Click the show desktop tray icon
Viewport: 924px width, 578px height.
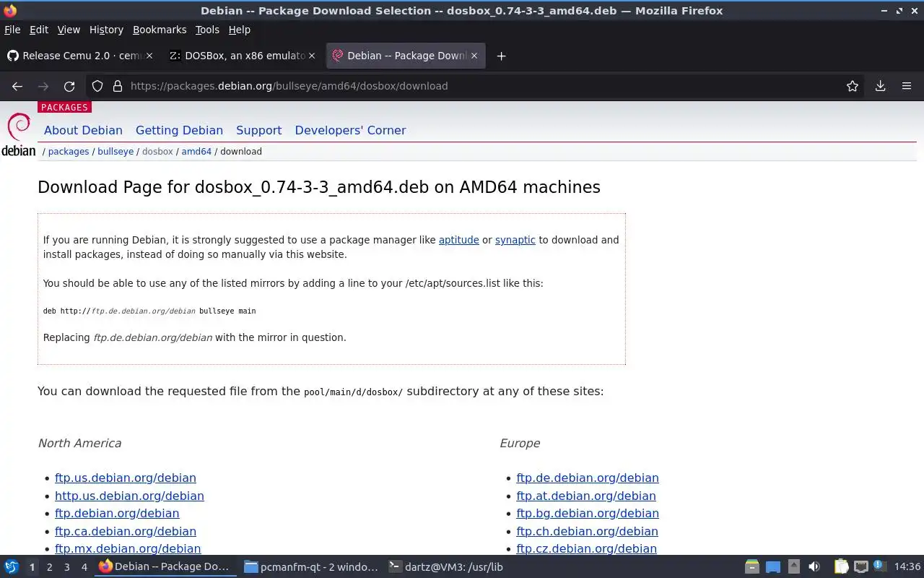click(773, 567)
